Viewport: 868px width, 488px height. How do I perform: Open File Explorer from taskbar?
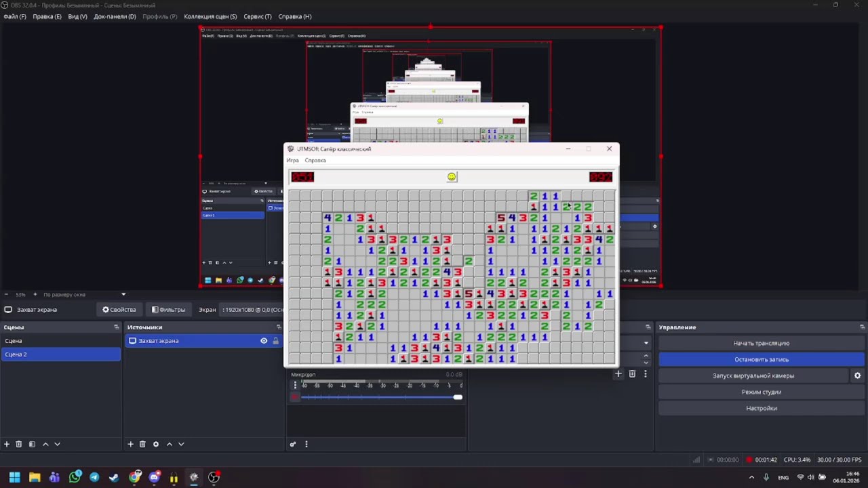(35, 477)
